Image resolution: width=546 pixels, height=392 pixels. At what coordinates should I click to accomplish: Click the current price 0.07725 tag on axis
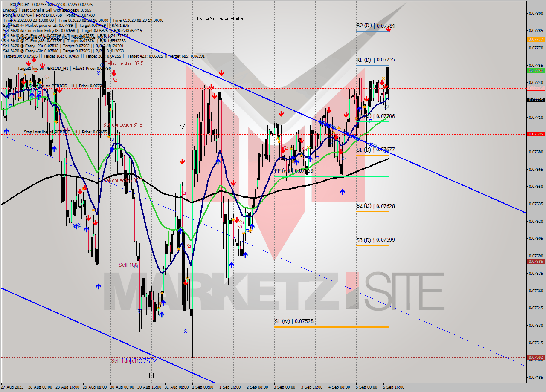(x=535, y=100)
